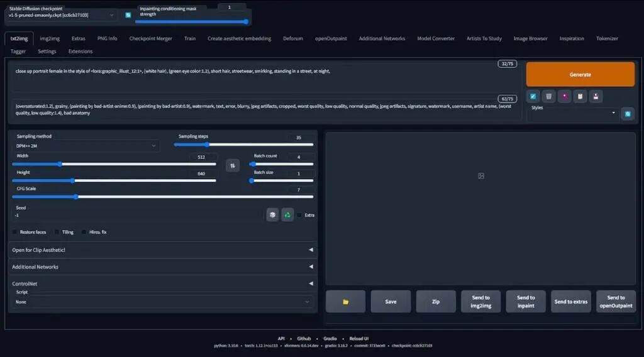Open the Github footer link
644x357 pixels.
coord(304,339)
